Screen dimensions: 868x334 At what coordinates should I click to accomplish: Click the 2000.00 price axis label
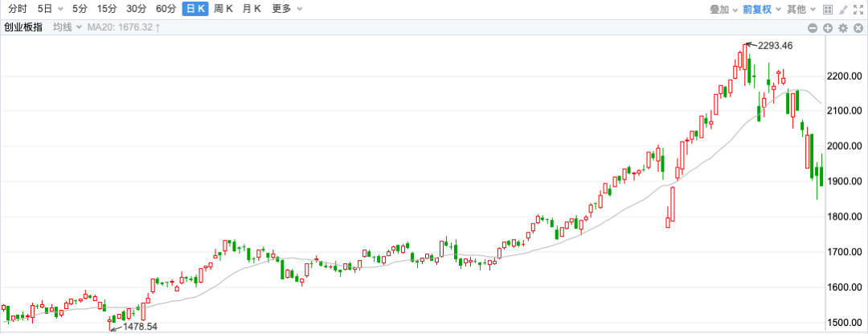[844, 146]
